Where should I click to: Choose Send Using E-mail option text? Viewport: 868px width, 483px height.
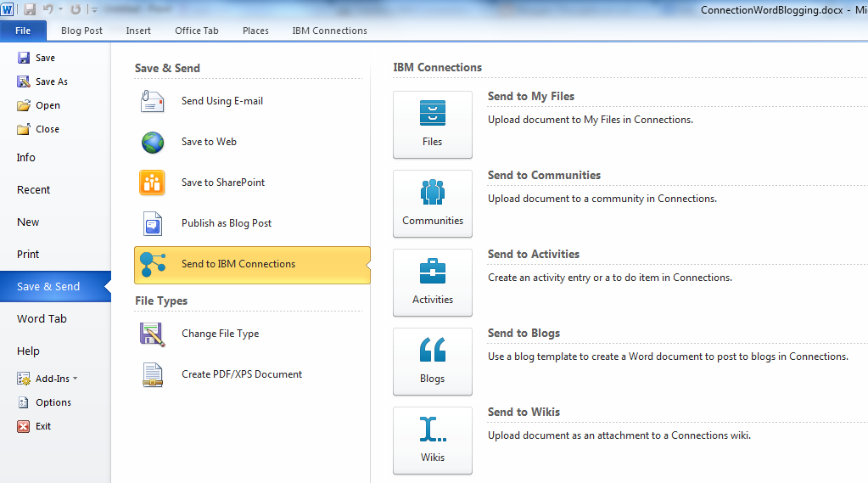click(x=222, y=101)
